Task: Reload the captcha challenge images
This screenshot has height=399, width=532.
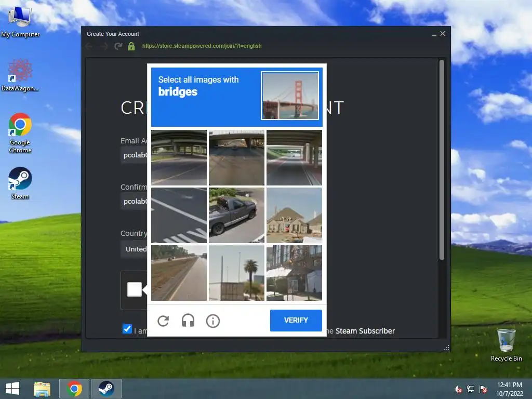Action: 163,321
